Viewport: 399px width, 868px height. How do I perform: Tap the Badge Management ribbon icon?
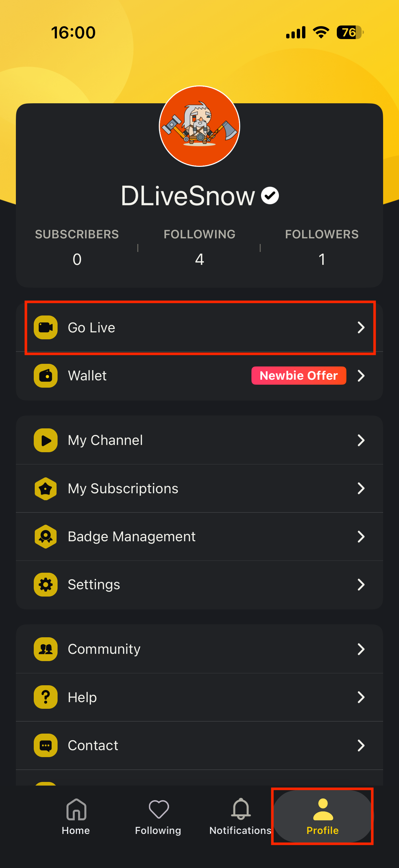click(x=45, y=536)
